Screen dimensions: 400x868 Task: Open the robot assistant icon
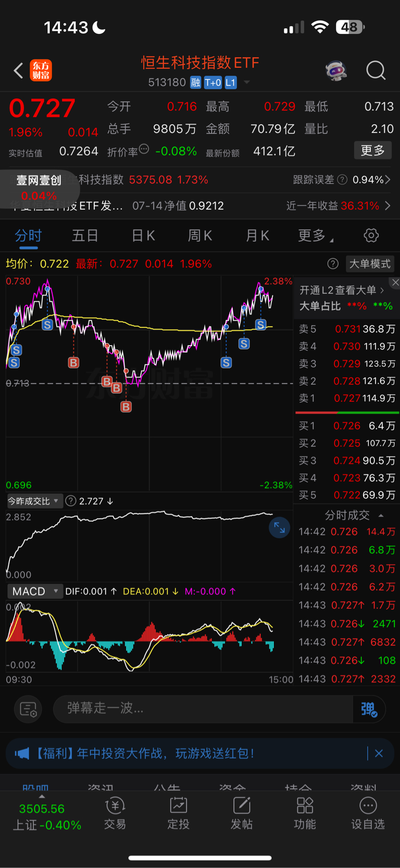coord(336,70)
